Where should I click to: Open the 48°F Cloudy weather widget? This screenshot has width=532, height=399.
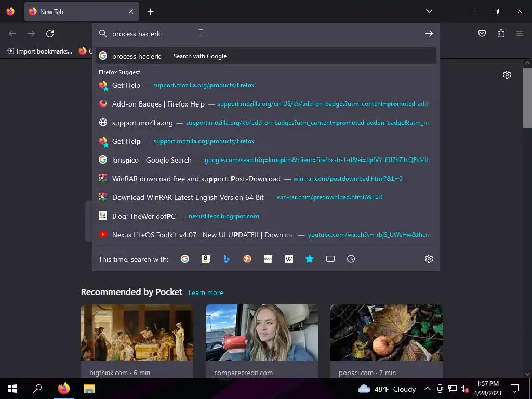[387, 389]
